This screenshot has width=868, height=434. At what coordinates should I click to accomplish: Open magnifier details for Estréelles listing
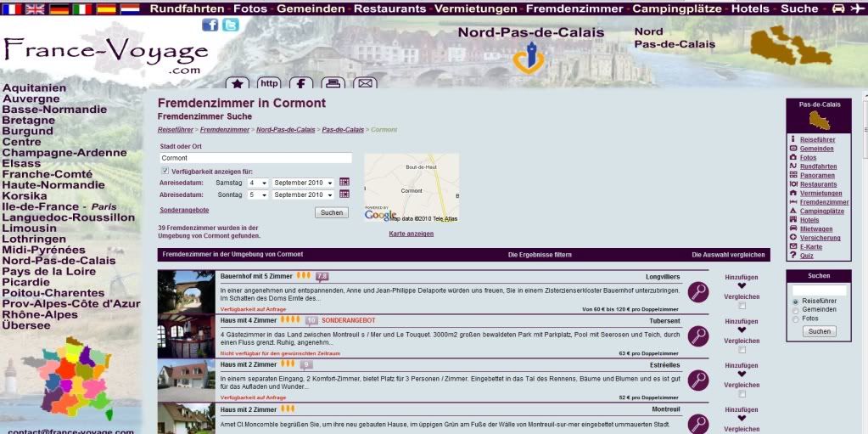[x=698, y=380]
